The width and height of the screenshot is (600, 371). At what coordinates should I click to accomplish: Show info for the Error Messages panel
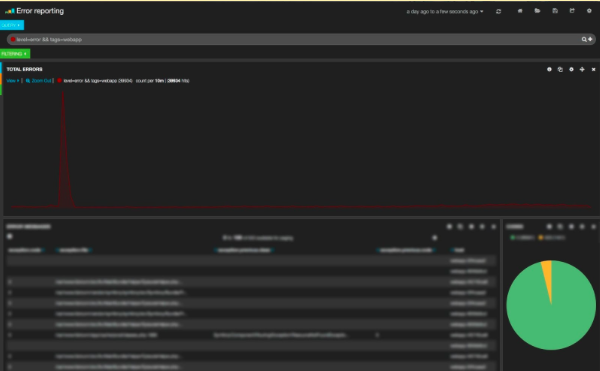449,227
